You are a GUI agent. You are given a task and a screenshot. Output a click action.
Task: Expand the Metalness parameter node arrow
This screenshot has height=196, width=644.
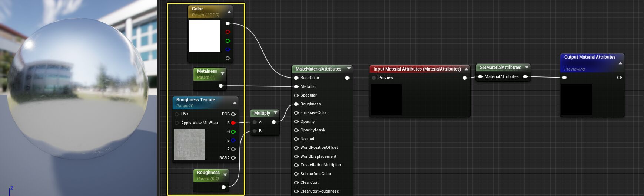point(222,73)
